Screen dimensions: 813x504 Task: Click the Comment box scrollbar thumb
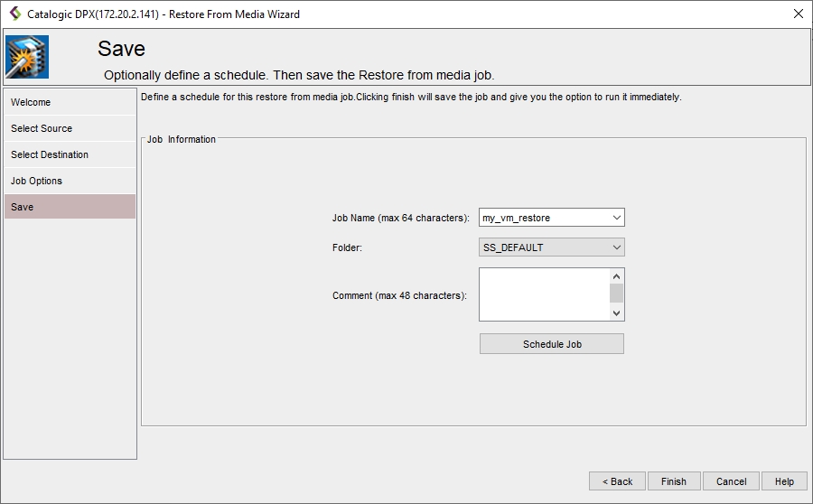pos(617,293)
